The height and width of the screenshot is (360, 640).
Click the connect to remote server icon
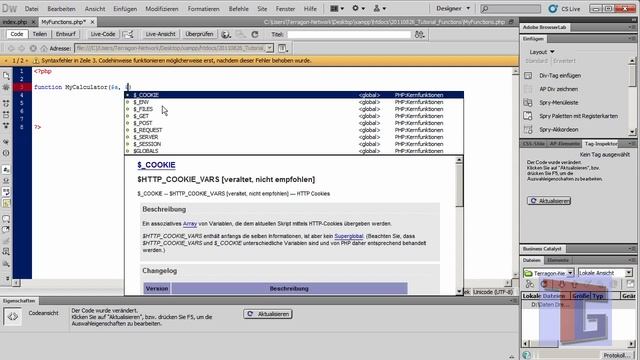(529, 284)
